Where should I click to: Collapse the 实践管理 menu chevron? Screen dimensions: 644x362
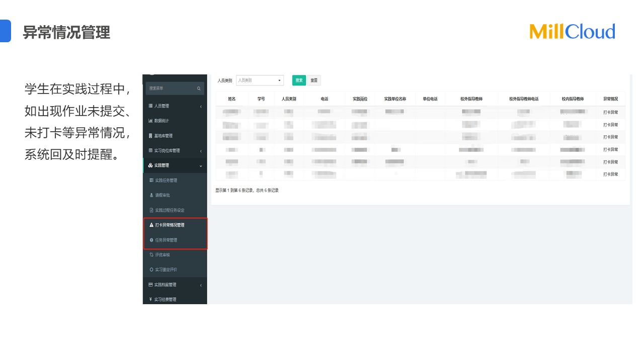201,166
